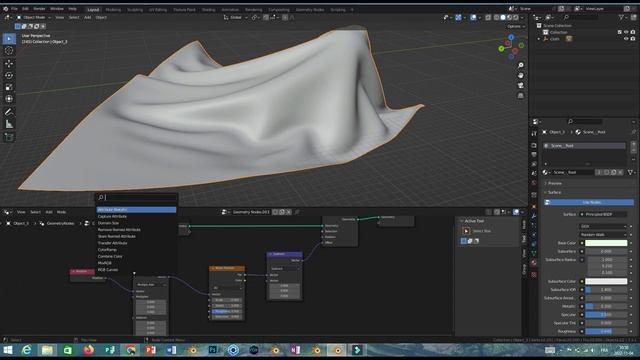Open PowerPoint from the taskbar
This screenshot has height=360, width=640.
(x=151, y=350)
